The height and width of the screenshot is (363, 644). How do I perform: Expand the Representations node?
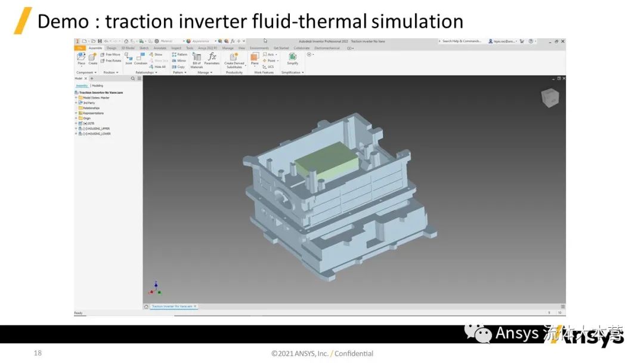(x=76, y=113)
